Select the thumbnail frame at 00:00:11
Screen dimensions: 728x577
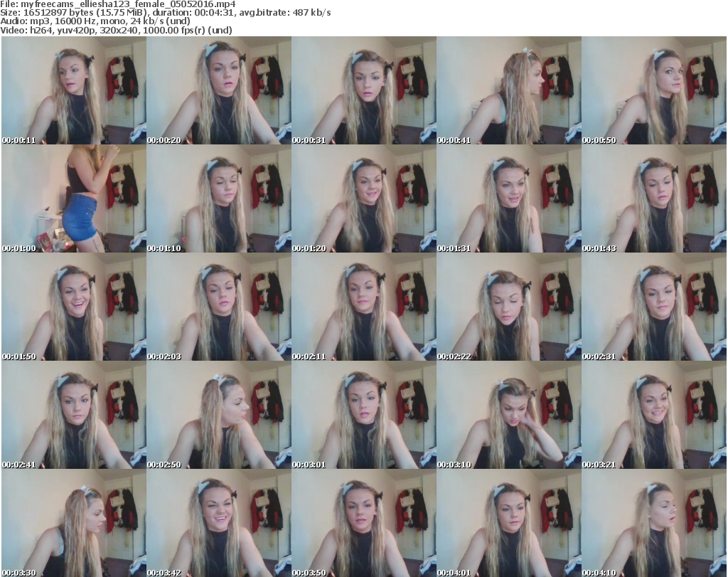click(x=74, y=90)
